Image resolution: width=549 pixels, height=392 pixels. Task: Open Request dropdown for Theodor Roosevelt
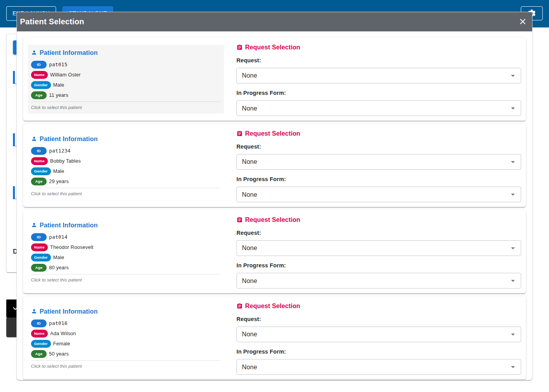tap(378, 248)
